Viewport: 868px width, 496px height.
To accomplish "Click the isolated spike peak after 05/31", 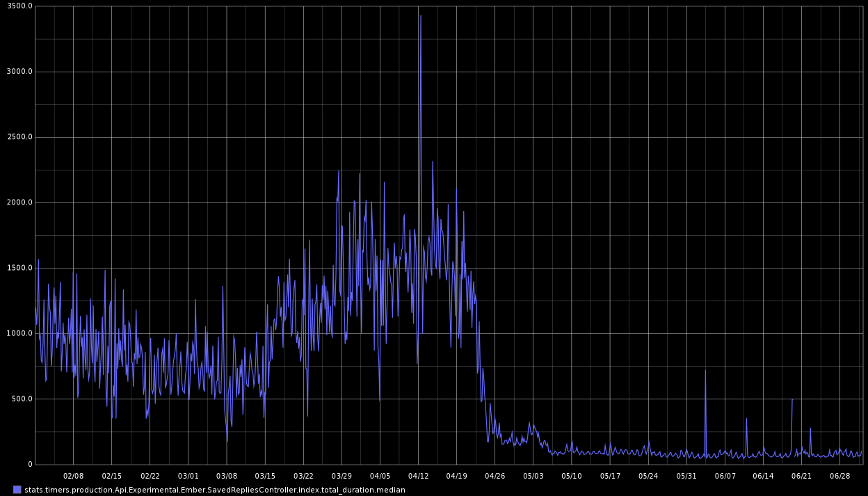I will (x=705, y=371).
